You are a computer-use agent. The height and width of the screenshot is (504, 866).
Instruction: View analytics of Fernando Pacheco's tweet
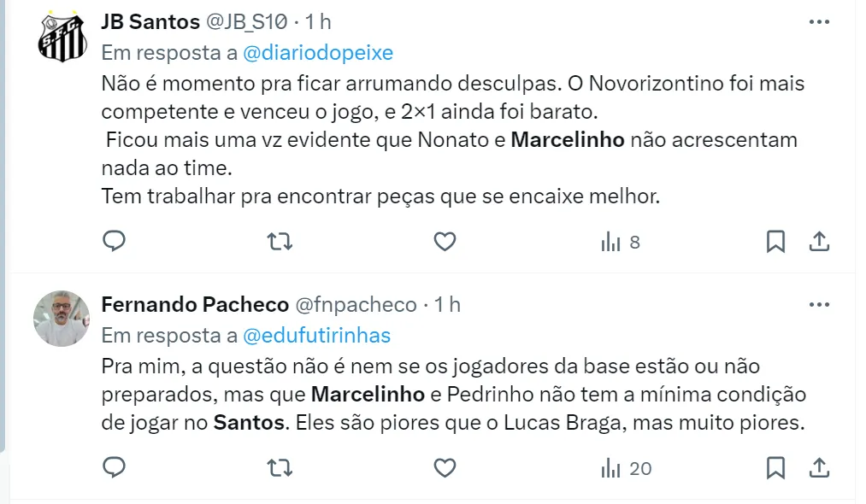coord(626,467)
